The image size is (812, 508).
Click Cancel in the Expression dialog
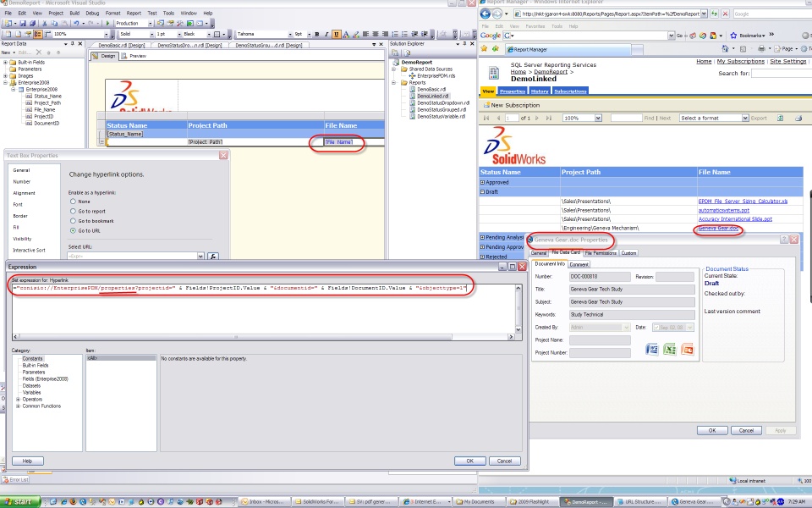[x=504, y=461]
